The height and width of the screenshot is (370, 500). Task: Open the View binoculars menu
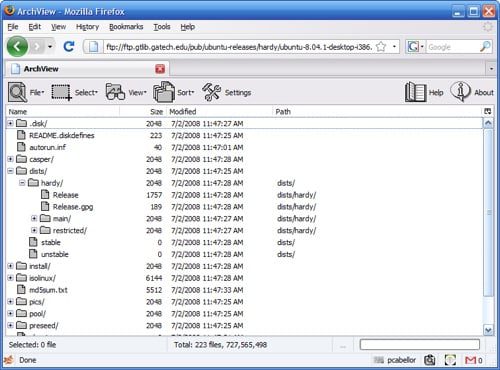tap(115, 92)
